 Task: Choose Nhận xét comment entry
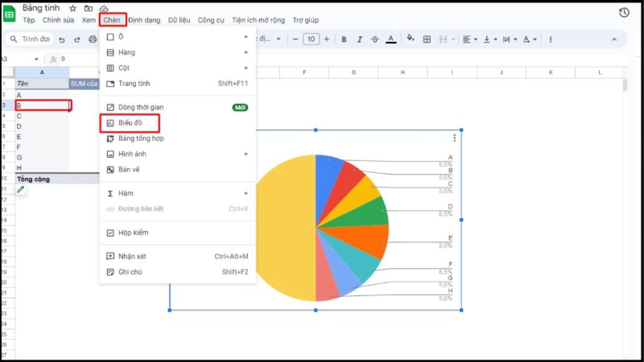177,257
